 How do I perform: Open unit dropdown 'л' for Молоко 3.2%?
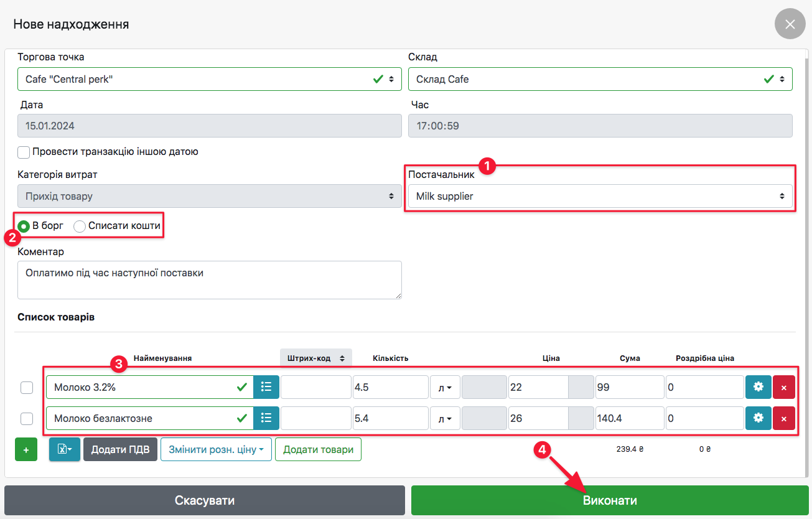pos(444,387)
